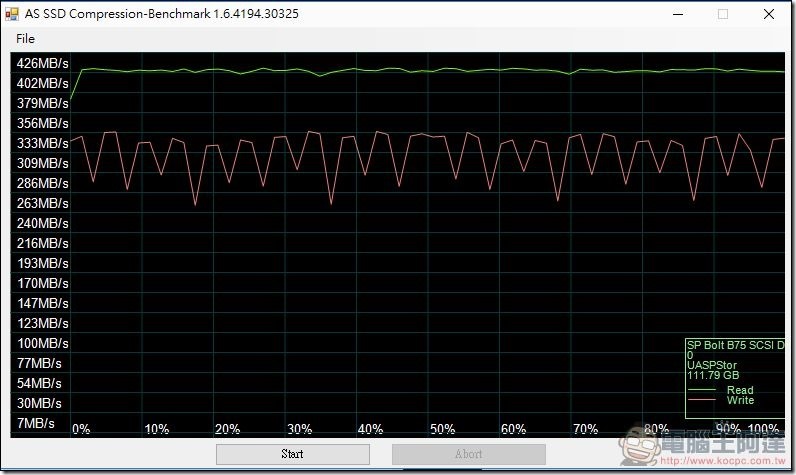Viewport: 796px width, 475px height.
Task: Click the 333MB/s axis label
Action: pyautogui.click(x=42, y=144)
